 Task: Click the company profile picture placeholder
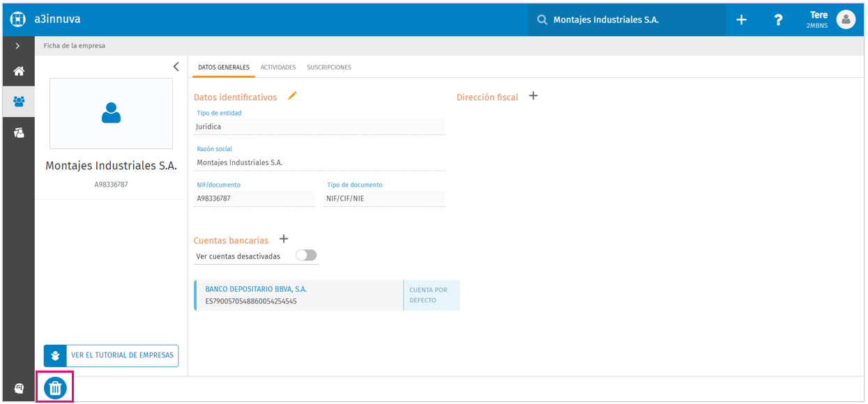point(111,113)
